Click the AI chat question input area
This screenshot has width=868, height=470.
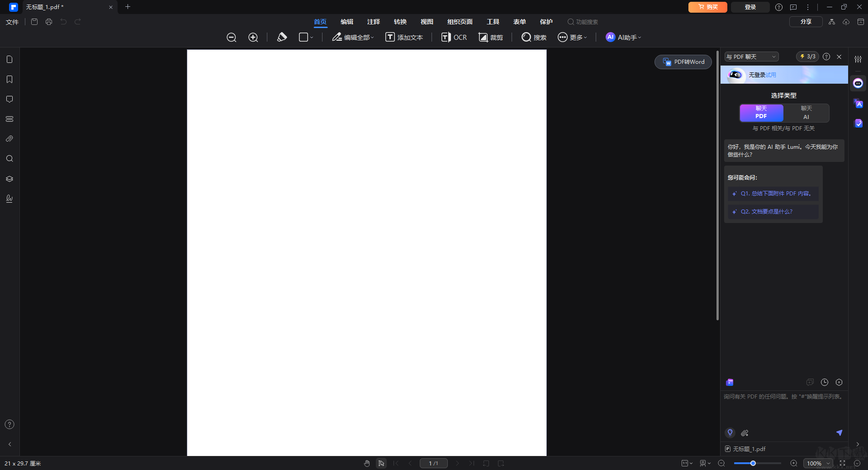[784, 408]
